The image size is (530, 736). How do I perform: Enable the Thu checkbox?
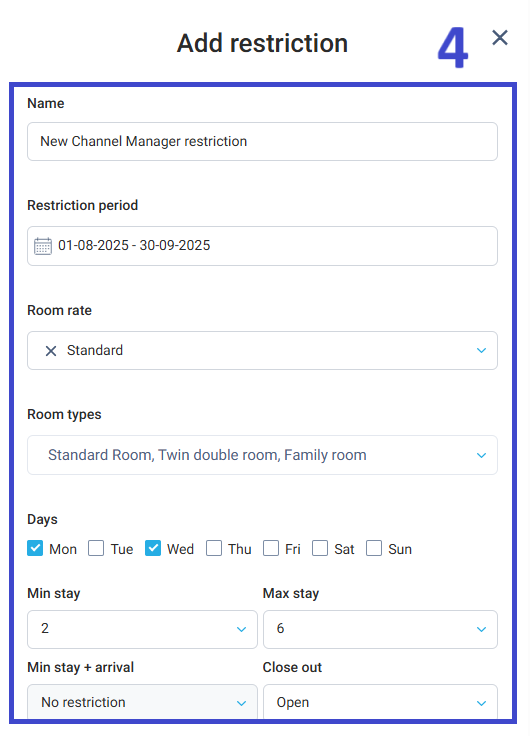pyautogui.click(x=214, y=548)
